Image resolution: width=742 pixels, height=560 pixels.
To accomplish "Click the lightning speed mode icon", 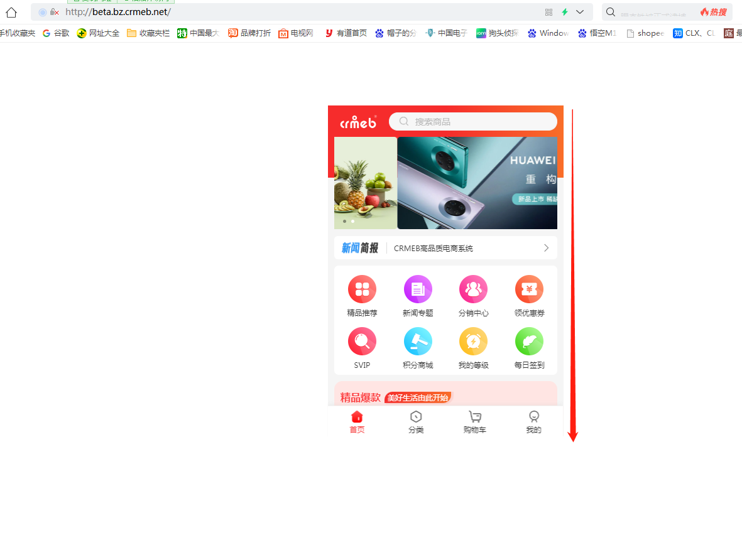I will click(565, 12).
